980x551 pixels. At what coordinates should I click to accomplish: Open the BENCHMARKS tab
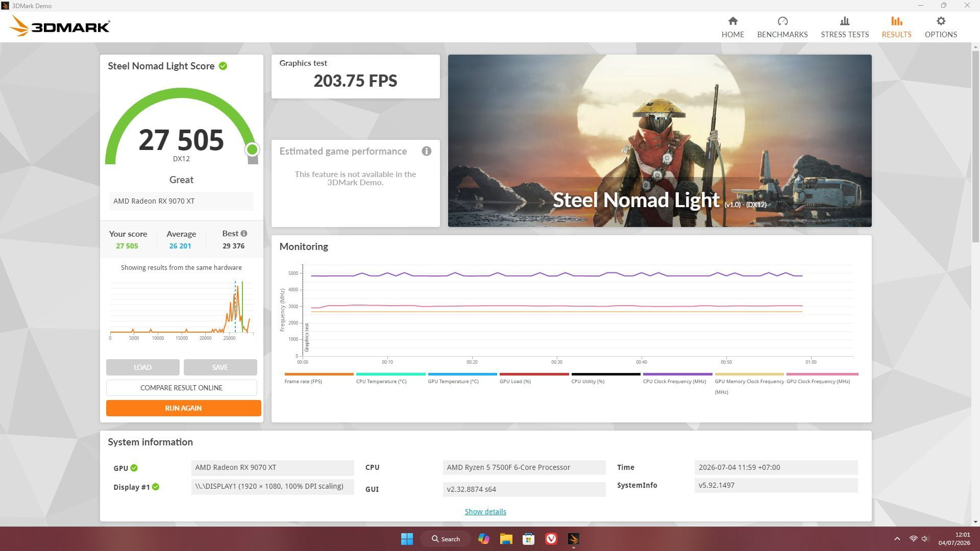click(782, 27)
